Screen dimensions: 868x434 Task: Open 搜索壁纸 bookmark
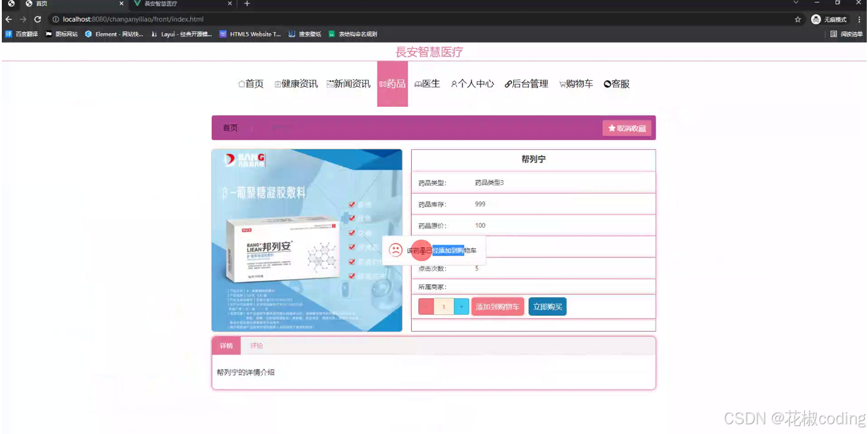[x=305, y=34]
